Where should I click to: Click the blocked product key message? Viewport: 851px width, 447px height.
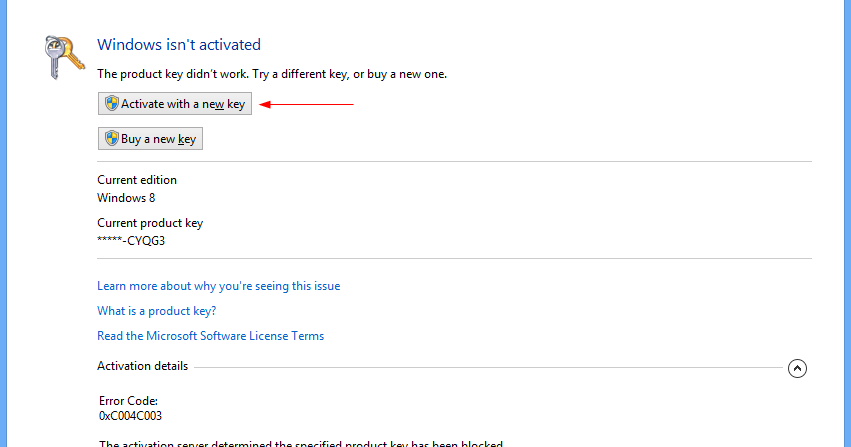301,443
